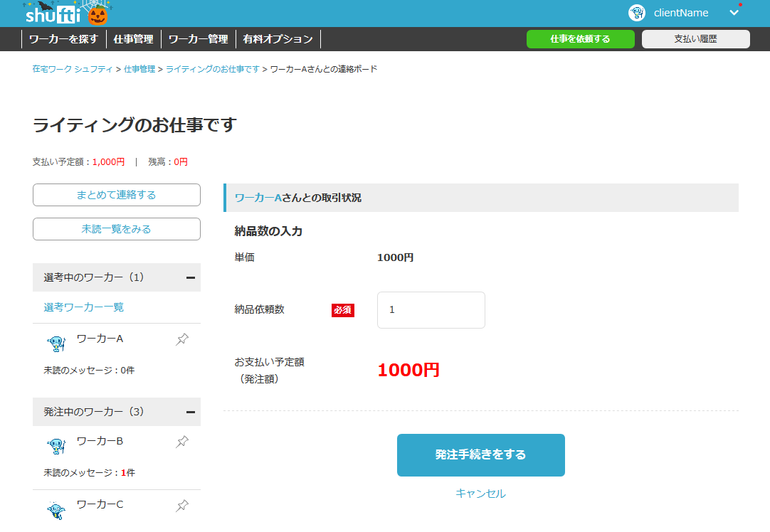The width and height of the screenshot is (770, 532).
Task: Click the clientName avatar icon
Action: click(x=636, y=13)
